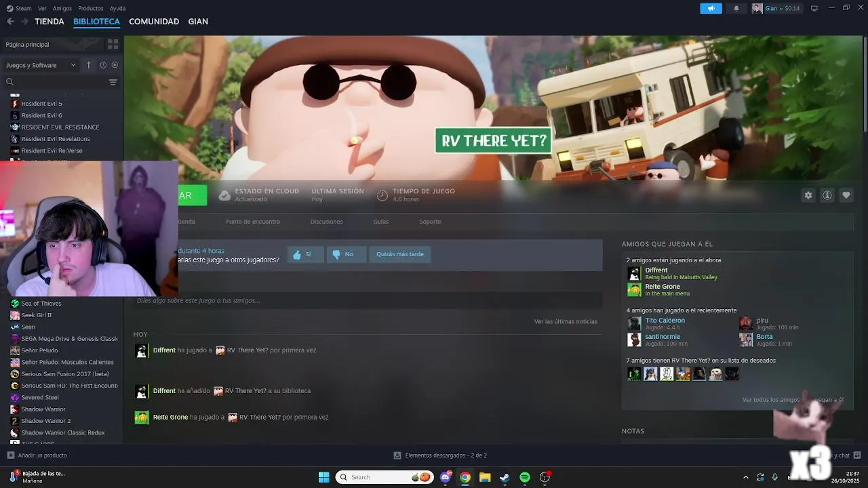868x488 pixels.
Task: Open Spotify from the taskbar
Action: click(525, 477)
